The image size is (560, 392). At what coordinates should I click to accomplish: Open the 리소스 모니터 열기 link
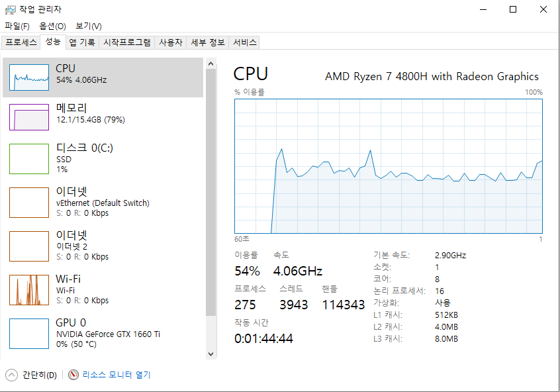[x=117, y=375]
